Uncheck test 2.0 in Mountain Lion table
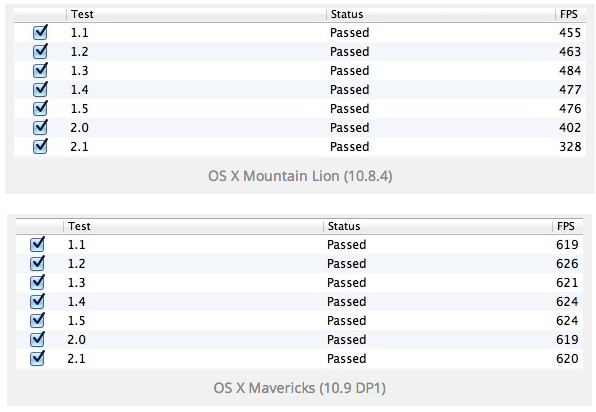Image resolution: width=596 pixels, height=412 pixels. click(40, 128)
